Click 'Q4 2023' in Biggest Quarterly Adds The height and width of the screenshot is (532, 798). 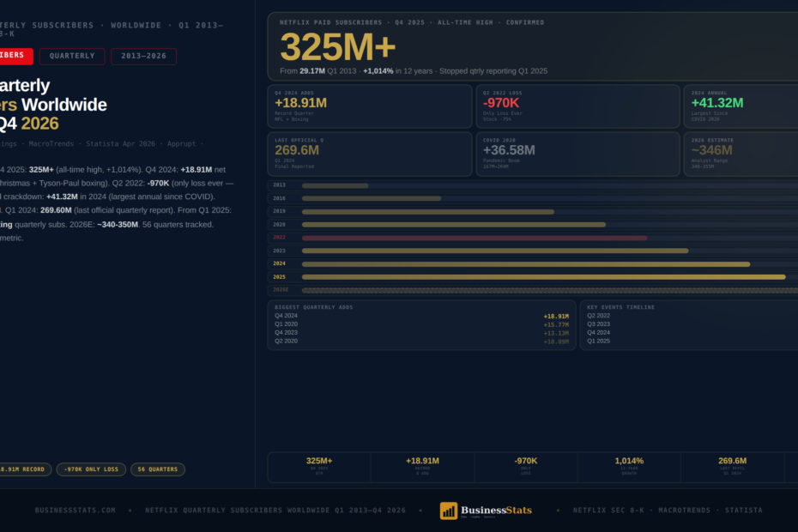286,333
